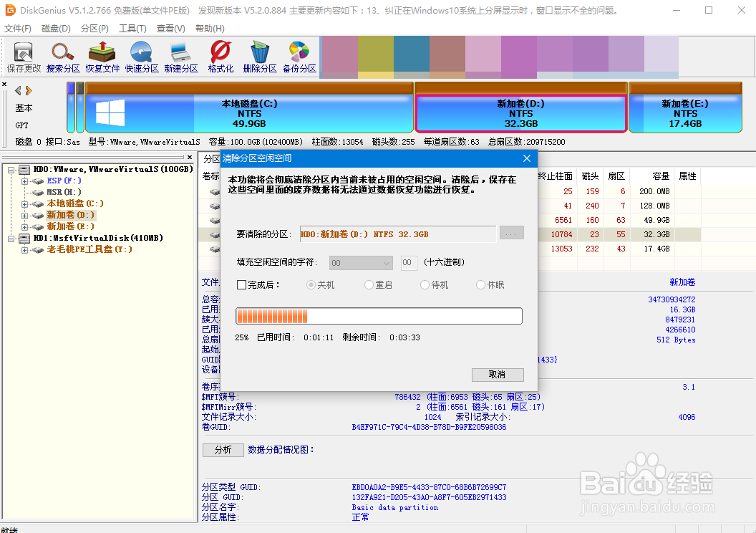
Task: Expand the 本地磁盘 (C:) tree node
Action: 24,204
